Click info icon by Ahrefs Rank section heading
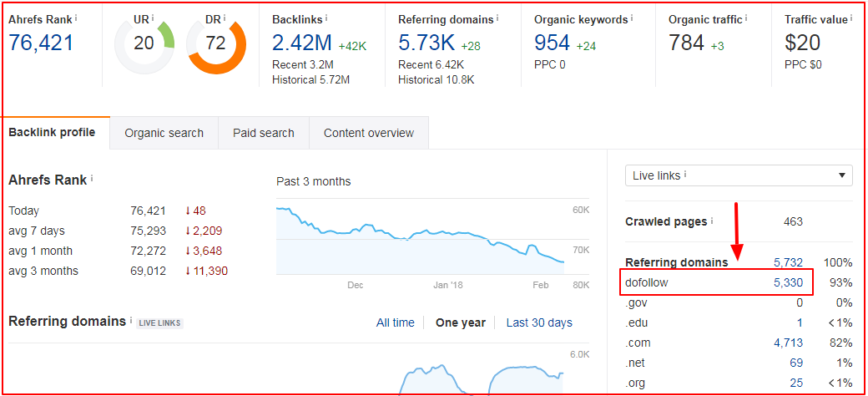868x396 pixels. click(x=91, y=178)
